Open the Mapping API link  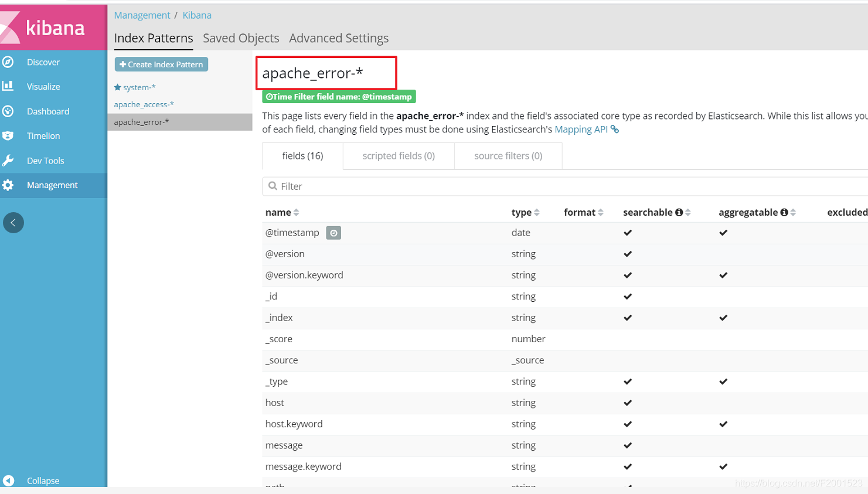[x=581, y=130]
